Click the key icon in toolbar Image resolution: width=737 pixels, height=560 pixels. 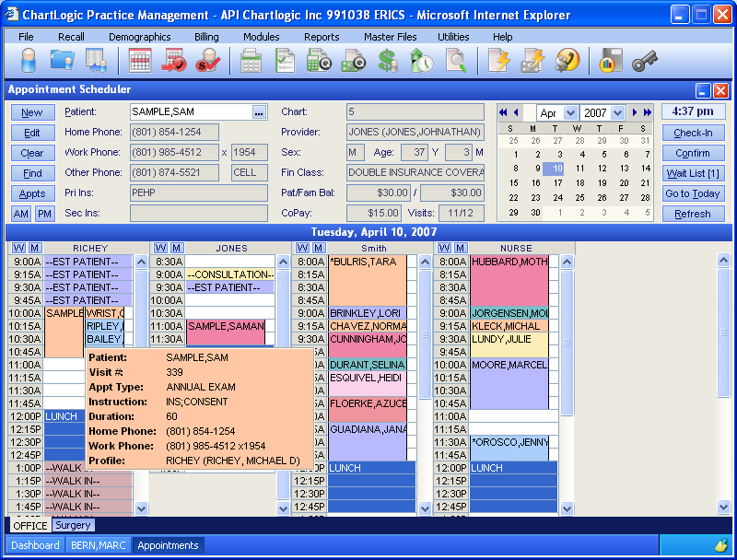[645, 61]
